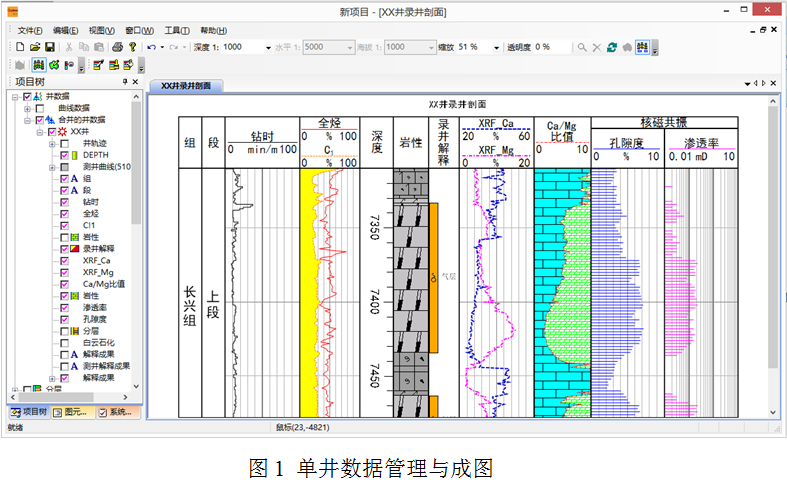787x480 pixels.
Task: Uncheck the 钻时 checkbox
Action: (64, 202)
